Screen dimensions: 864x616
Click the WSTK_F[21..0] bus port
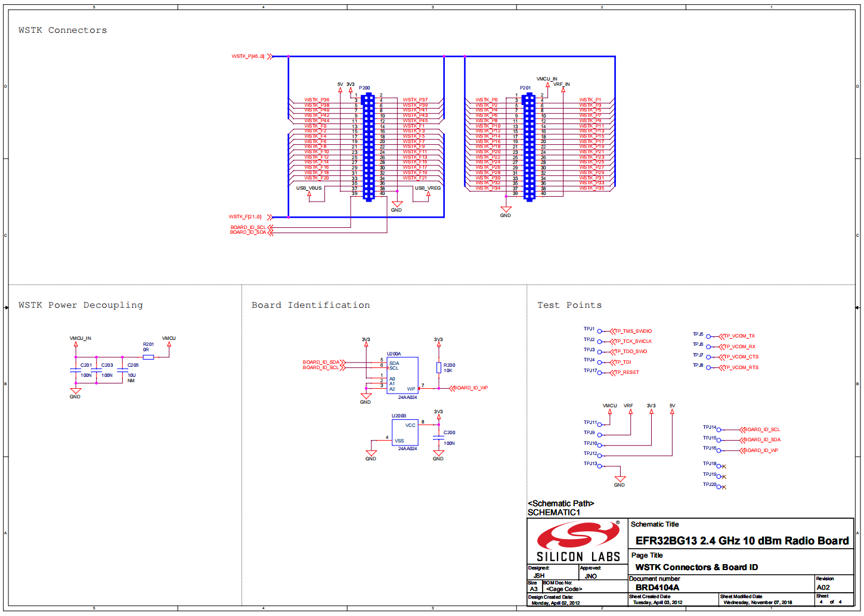pyautogui.click(x=246, y=217)
